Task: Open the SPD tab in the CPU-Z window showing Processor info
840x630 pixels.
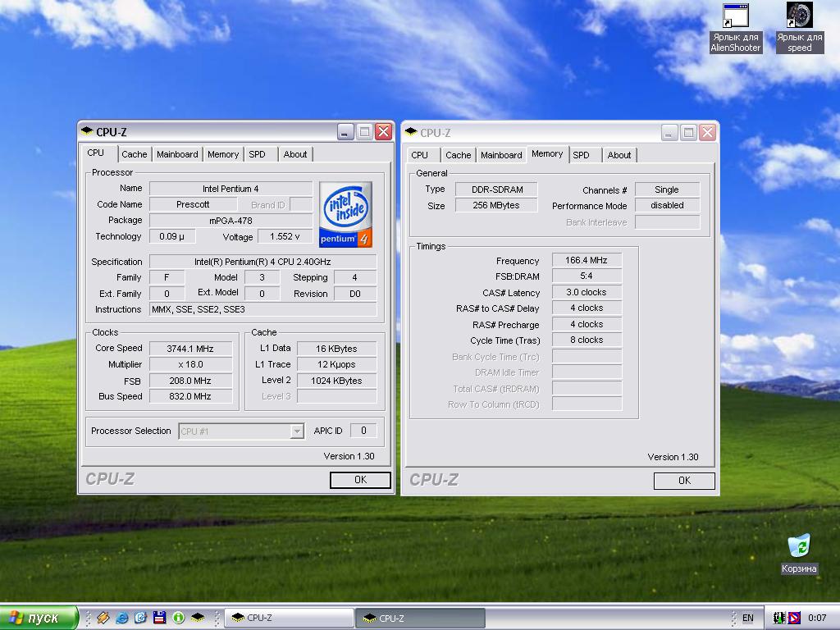Action: pyautogui.click(x=257, y=154)
